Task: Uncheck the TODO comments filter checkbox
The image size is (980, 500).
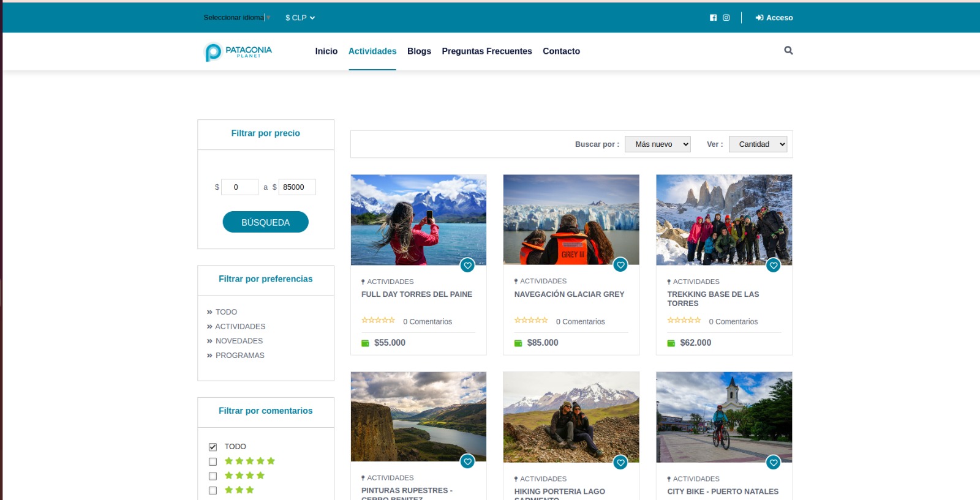Action: pos(213,447)
